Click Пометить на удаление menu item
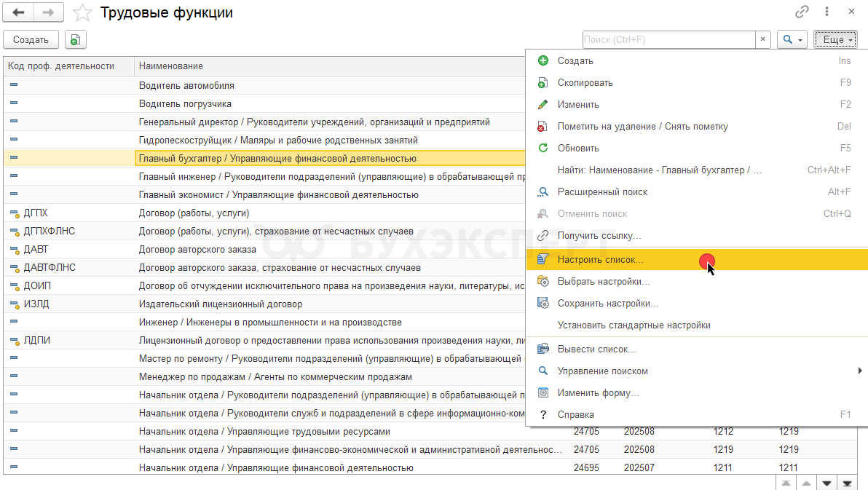 click(x=642, y=126)
